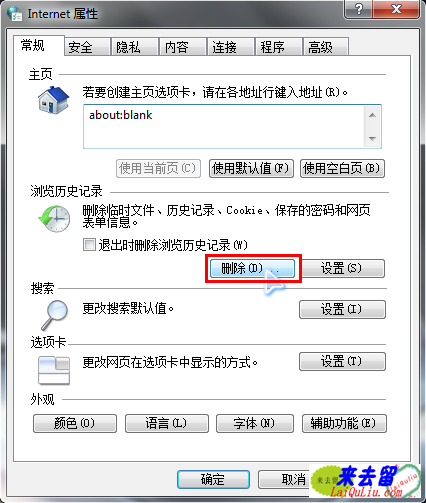
Task: Click the 删除(D) button
Action: point(252,269)
